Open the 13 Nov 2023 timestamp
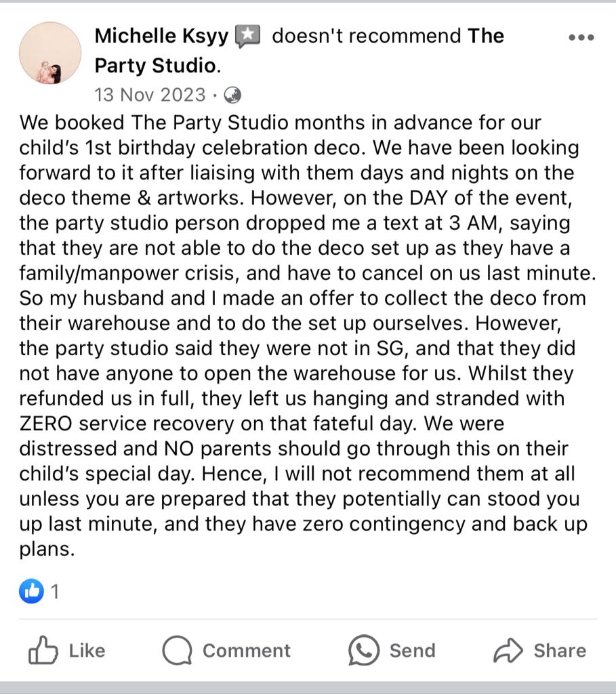This screenshot has width=616, height=694. pos(150,95)
